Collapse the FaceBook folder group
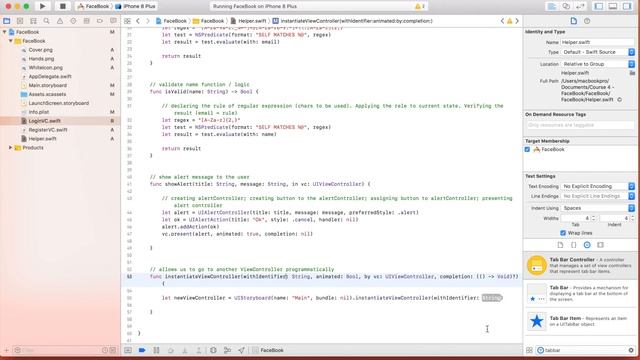Image resolution: width=640 pixels, height=360 pixels. coord(11,41)
